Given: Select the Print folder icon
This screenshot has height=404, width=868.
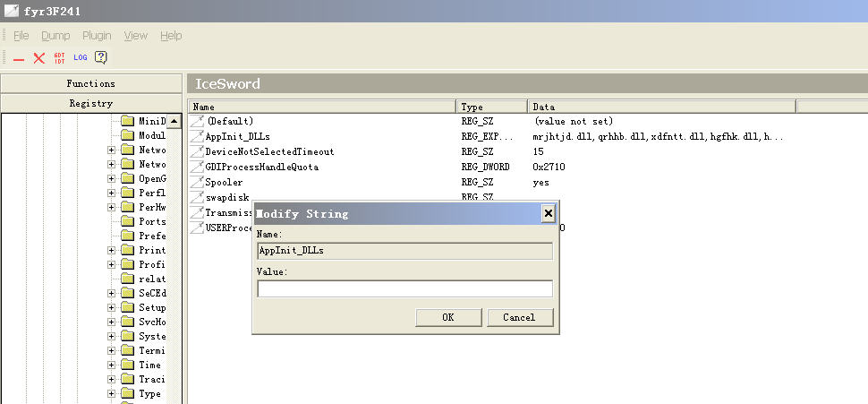Looking at the screenshot, I should [128, 251].
